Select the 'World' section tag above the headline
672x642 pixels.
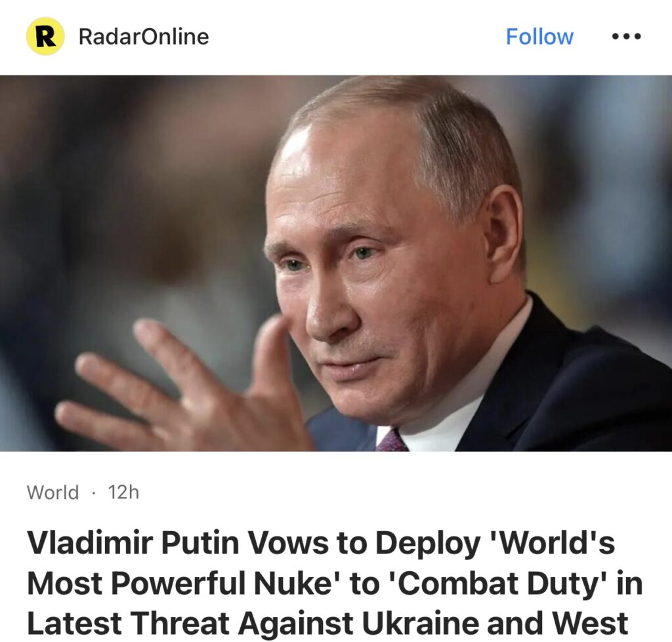(x=52, y=492)
